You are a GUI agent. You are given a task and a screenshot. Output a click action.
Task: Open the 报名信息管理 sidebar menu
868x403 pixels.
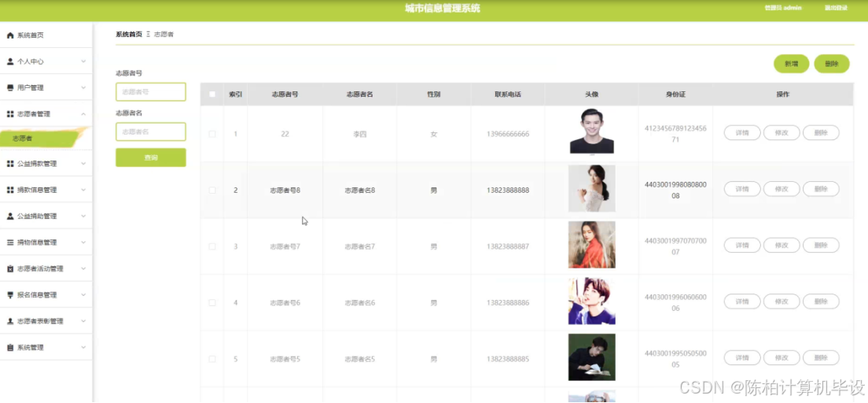46,295
